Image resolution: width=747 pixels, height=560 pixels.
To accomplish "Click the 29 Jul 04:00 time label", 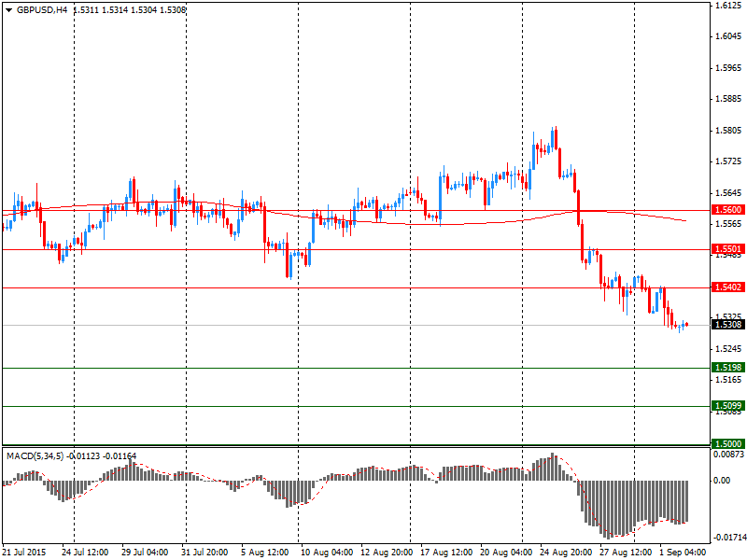I will point(145,553).
